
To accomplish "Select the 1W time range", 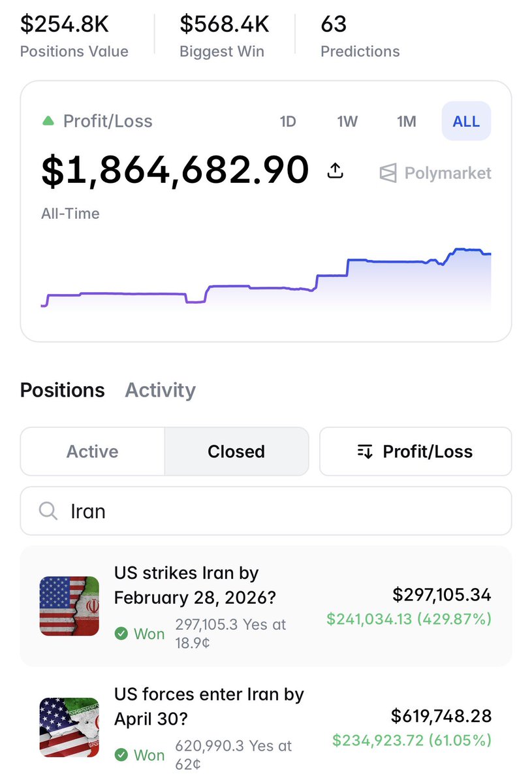I will pyautogui.click(x=347, y=122).
